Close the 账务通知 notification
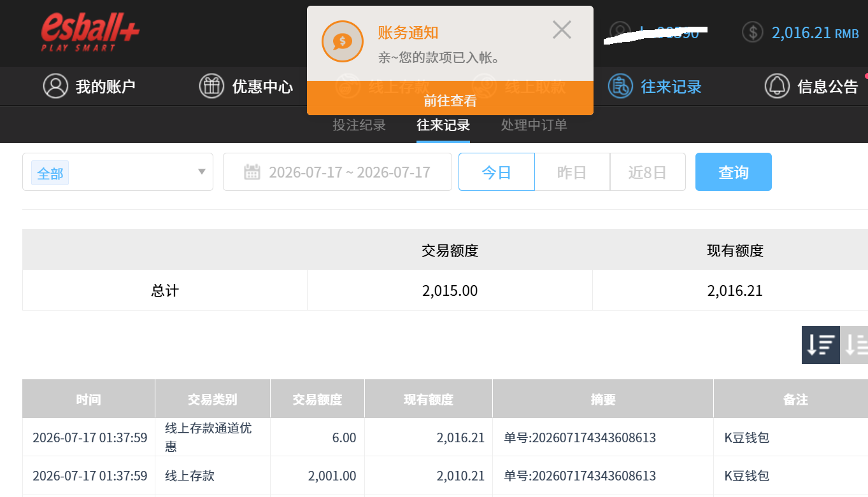868x497 pixels. (x=562, y=29)
